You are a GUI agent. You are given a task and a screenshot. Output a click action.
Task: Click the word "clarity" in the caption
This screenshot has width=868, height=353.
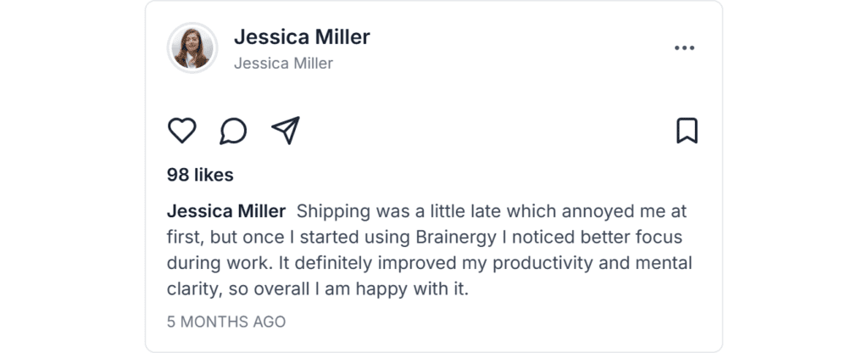(x=195, y=289)
